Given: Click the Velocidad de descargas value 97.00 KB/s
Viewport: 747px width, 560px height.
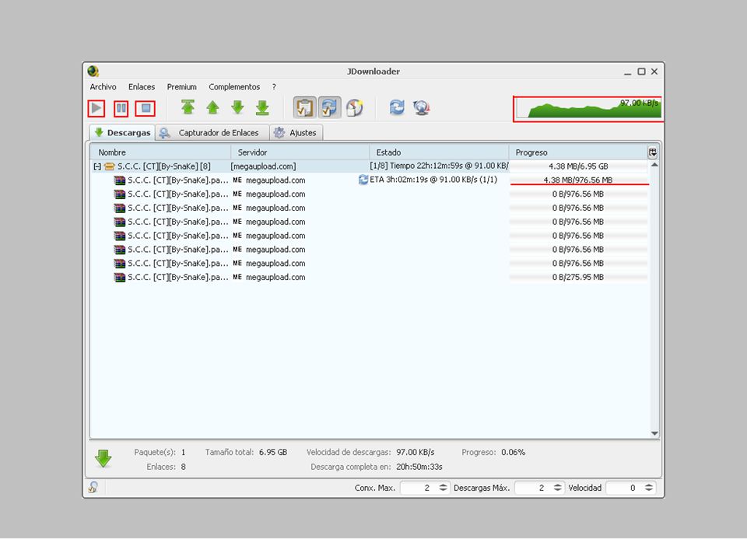Looking at the screenshot, I should [x=416, y=453].
